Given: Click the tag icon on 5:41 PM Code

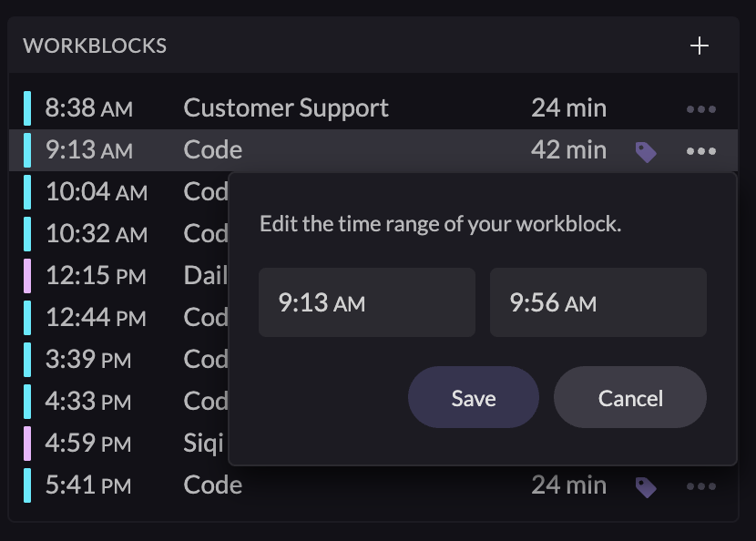Looking at the screenshot, I should 646,487.
